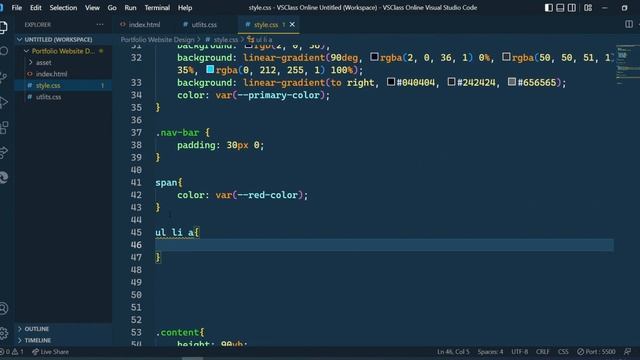Open style.css in the explorer tree
This screenshot has width=640, height=360.
[x=48, y=85]
